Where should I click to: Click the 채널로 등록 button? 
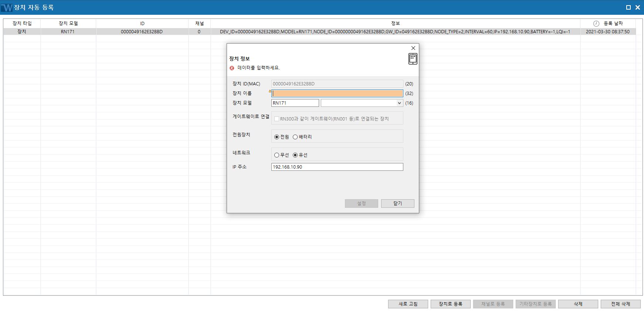point(493,304)
